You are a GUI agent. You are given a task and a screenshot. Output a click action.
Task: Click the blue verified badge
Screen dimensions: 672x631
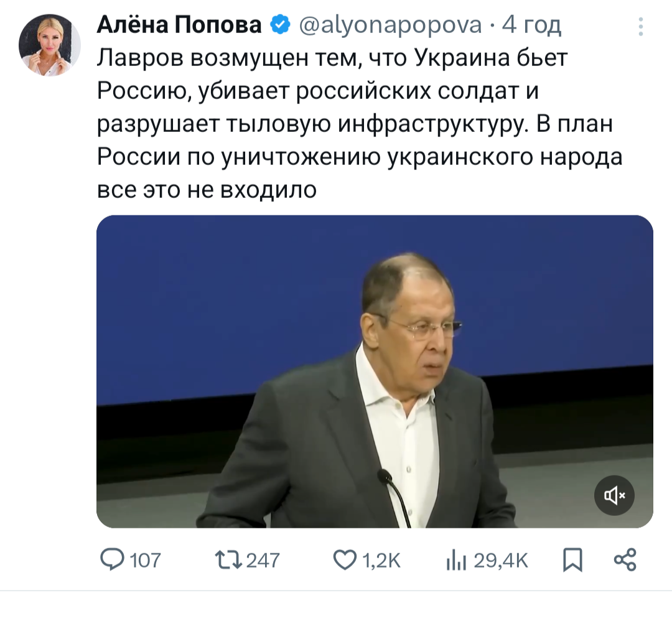pos(279,26)
